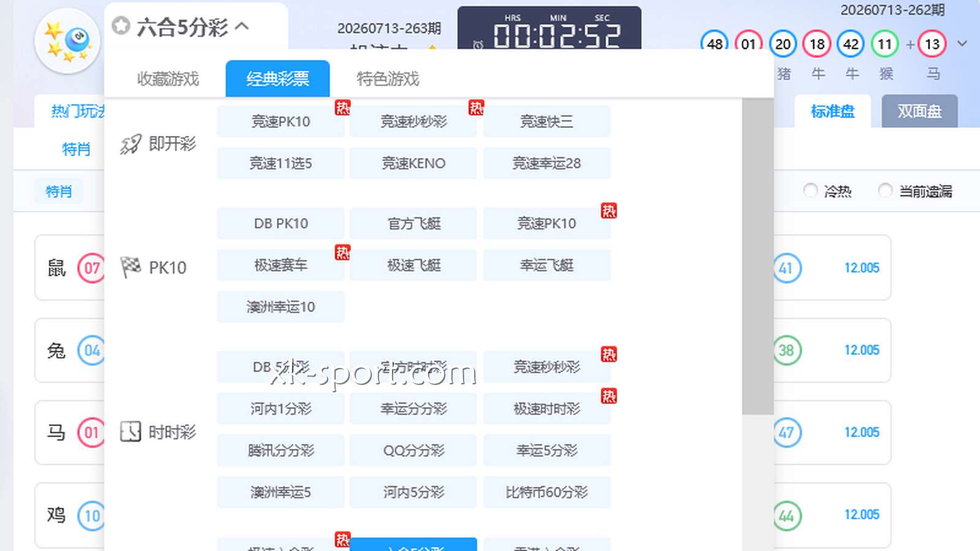Image resolution: width=980 pixels, height=551 pixels.
Task: Click the 20260713-263期 issue label
Action: tap(389, 28)
